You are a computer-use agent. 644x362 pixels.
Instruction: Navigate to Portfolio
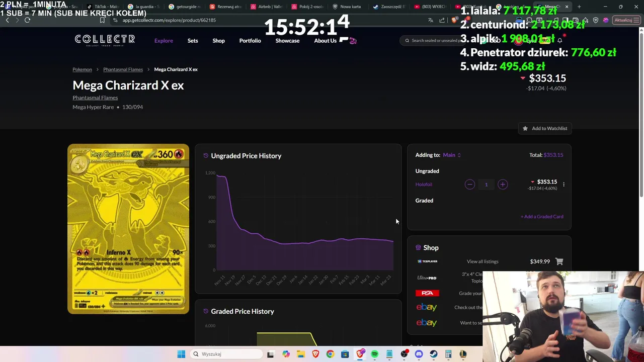(250, 41)
